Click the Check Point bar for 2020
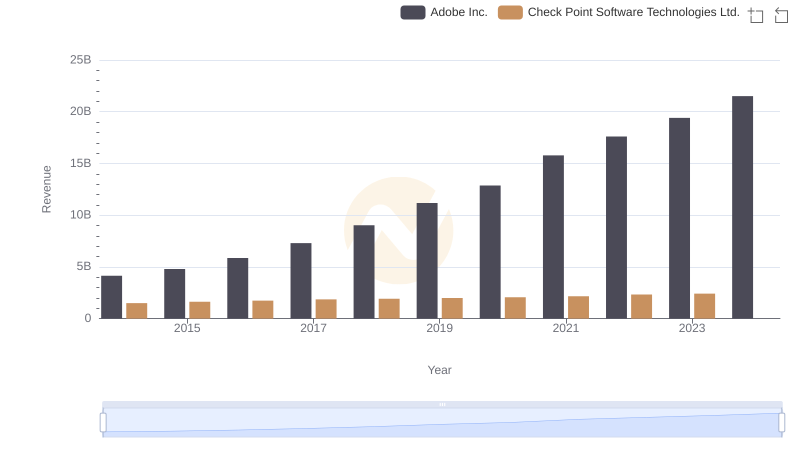 pyautogui.click(x=515, y=308)
